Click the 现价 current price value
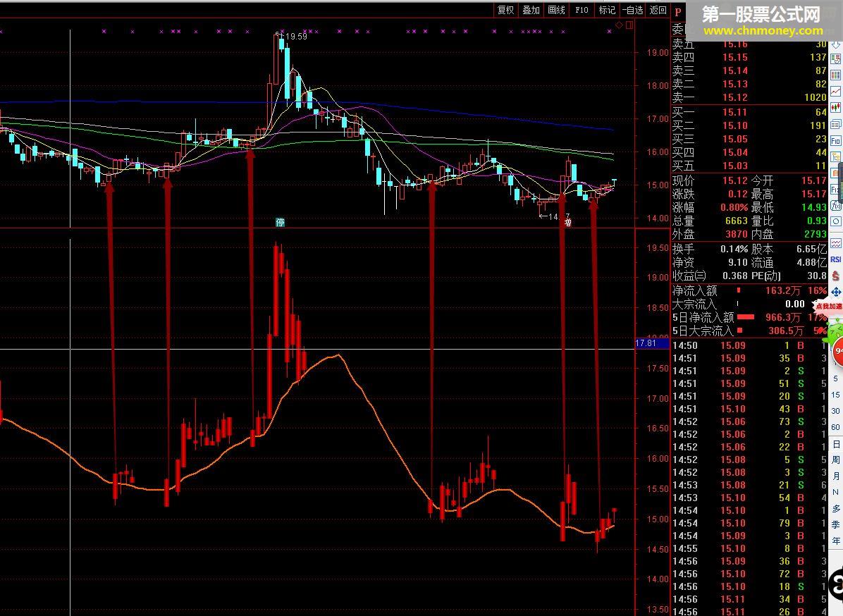This screenshot has height=616, width=843. pos(735,180)
